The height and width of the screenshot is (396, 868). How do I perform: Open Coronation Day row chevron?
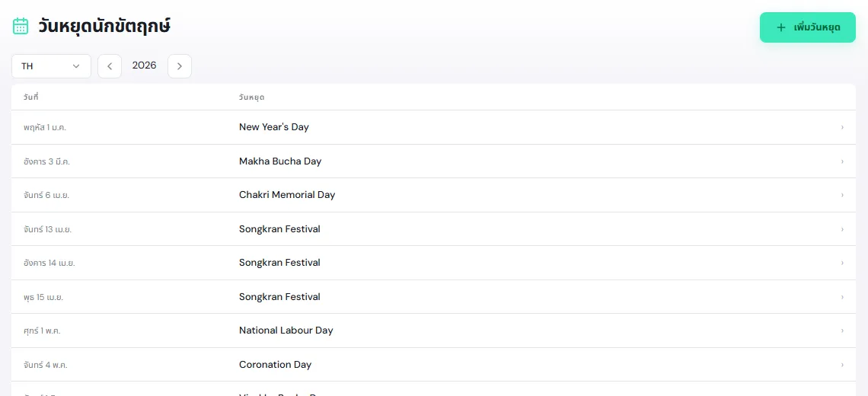pyautogui.click(x=843, y=365)
